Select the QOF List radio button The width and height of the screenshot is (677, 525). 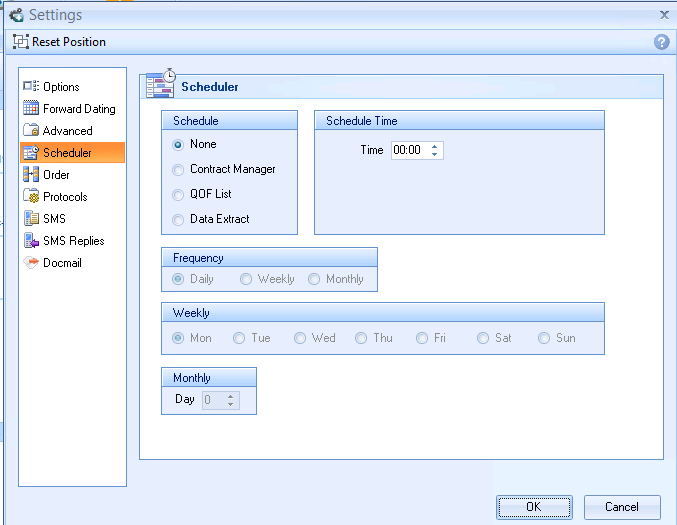179,195
